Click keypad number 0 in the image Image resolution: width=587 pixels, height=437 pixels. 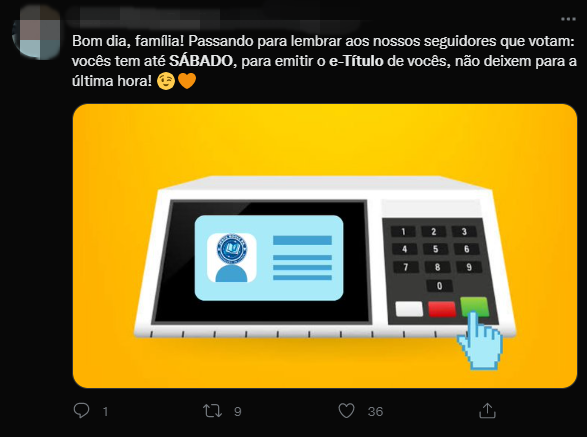[x=440, y=286]
